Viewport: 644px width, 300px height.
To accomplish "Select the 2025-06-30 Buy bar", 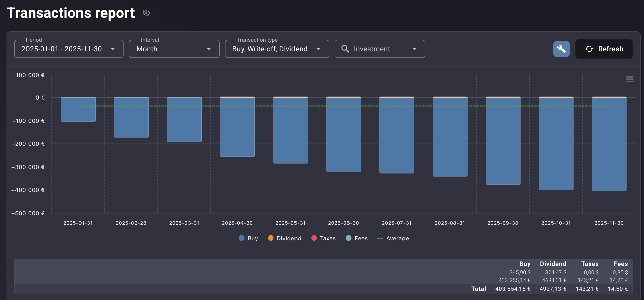I will pyautogui.click(x=343, y=135).
